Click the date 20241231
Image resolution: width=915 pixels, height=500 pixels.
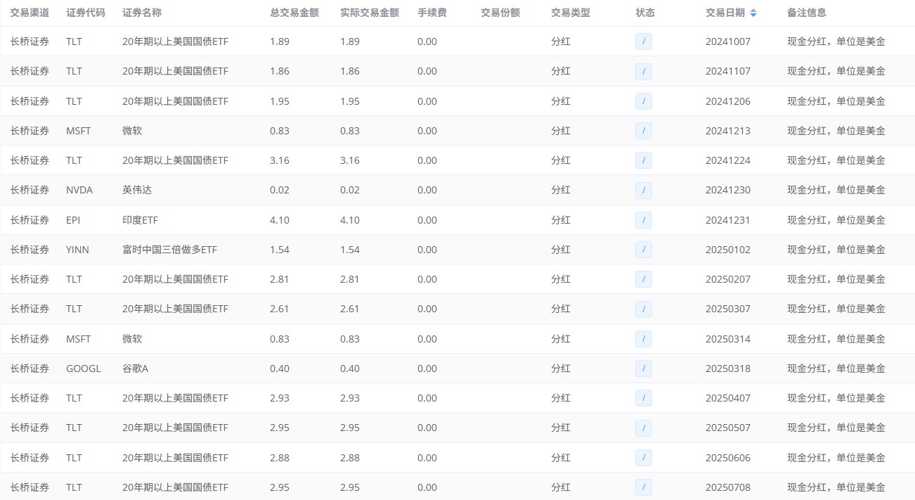pyautogui.click(x=728, y=220)
